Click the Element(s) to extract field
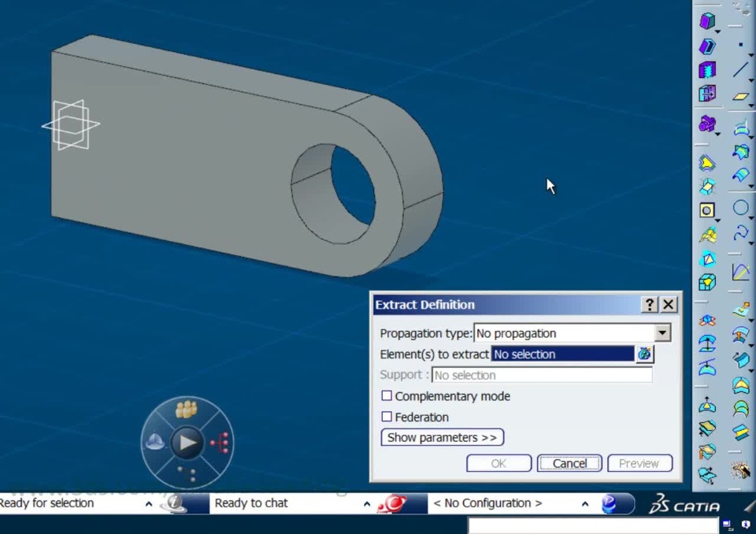The height and width of the screenshot is (534, 756). click(562, 354)
